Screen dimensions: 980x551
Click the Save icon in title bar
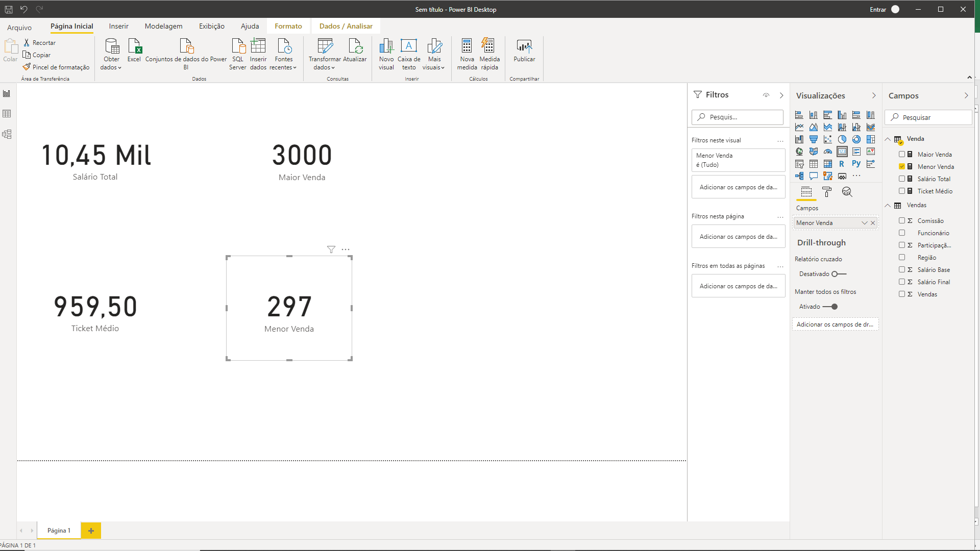coord(9,9)
